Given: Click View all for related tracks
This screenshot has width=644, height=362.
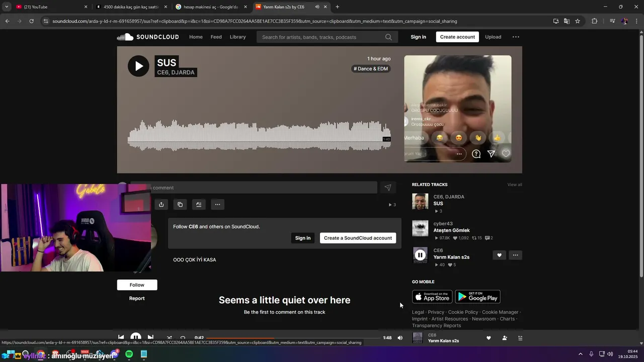Looking at the screenshot, I should click(515, 185).
